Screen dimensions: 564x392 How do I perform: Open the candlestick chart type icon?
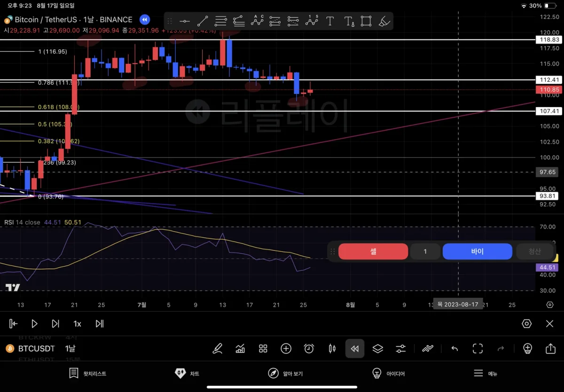[332, 349]
